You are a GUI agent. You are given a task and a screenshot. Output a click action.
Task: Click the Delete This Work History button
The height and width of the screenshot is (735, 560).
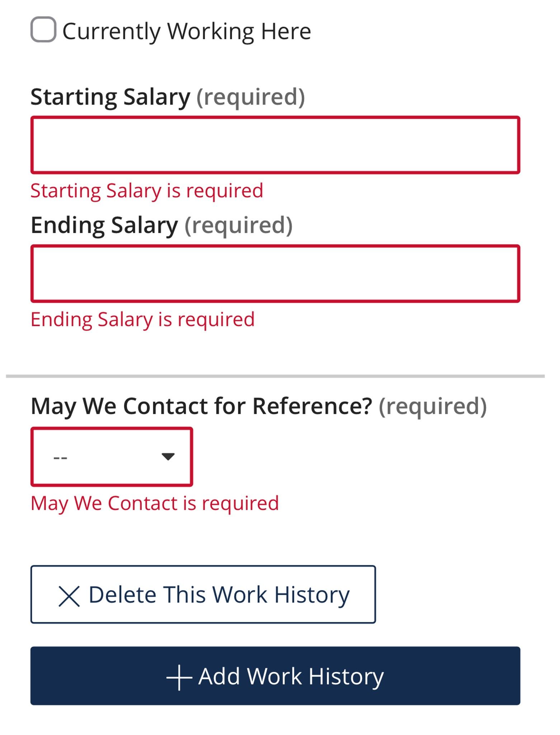(x=203, y=594)
